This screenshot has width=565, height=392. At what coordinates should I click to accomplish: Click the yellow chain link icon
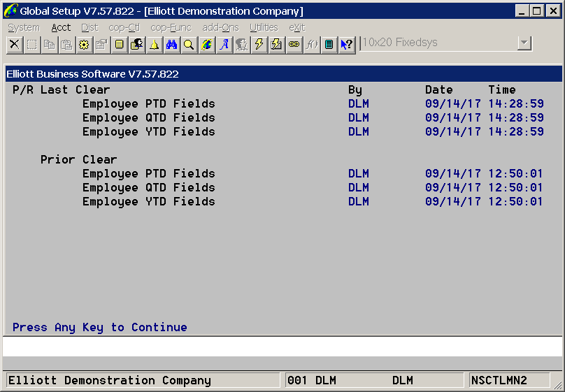click(294, 45)
